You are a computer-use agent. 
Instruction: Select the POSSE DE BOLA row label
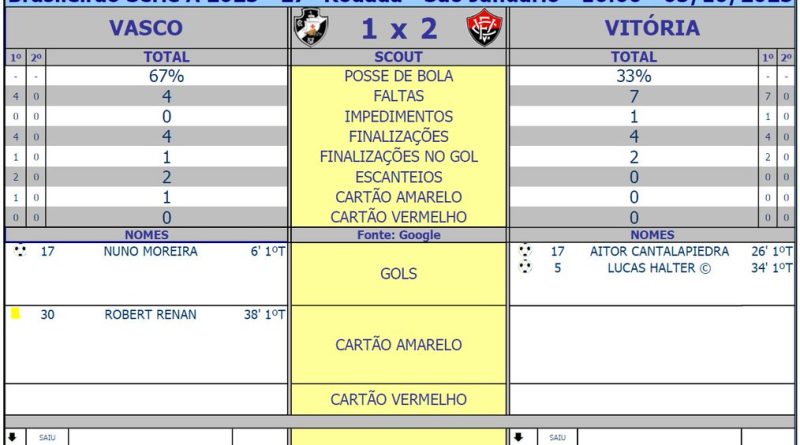[x=398, y=77]
